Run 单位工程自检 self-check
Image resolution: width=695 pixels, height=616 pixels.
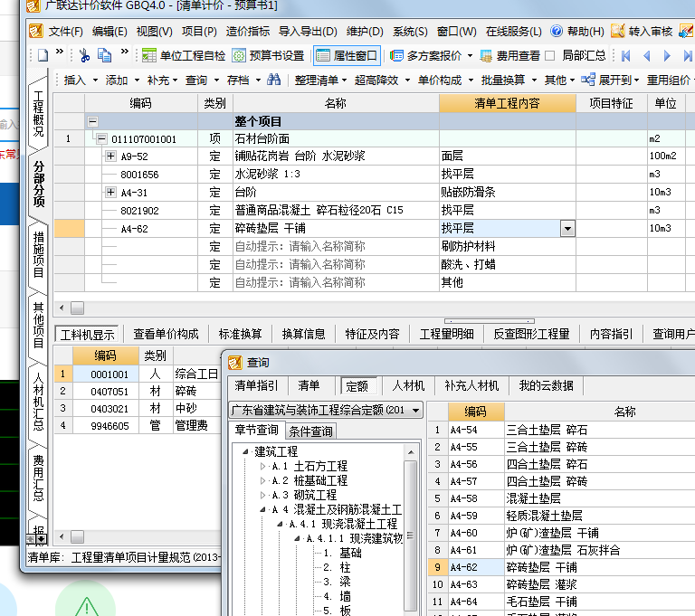point(184,55)
